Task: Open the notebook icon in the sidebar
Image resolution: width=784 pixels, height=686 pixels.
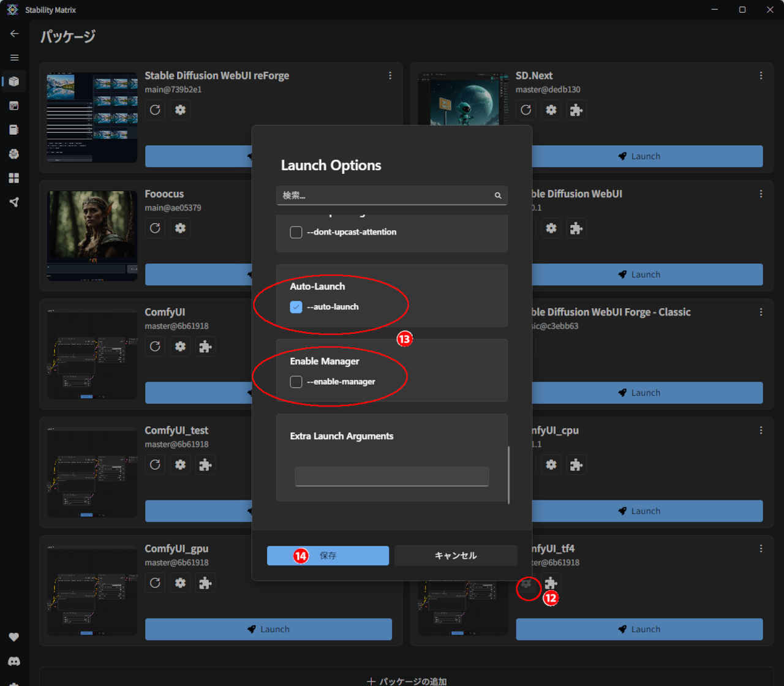Action: (14, 130)
